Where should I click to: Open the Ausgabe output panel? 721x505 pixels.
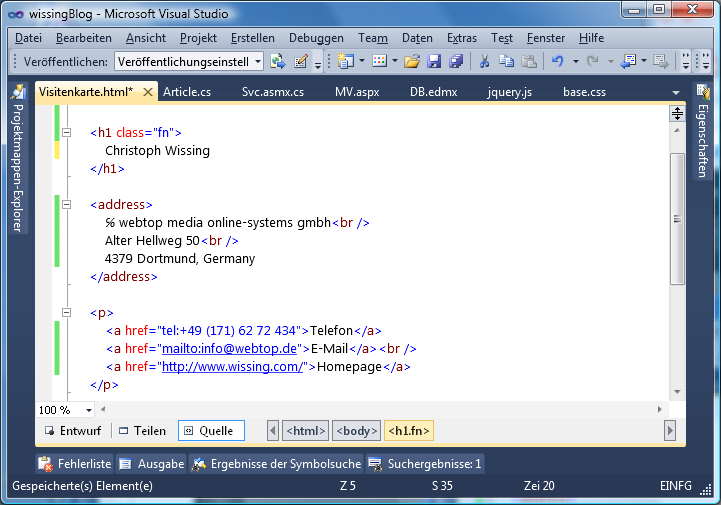pyautogui.click(x=151, y=464)
